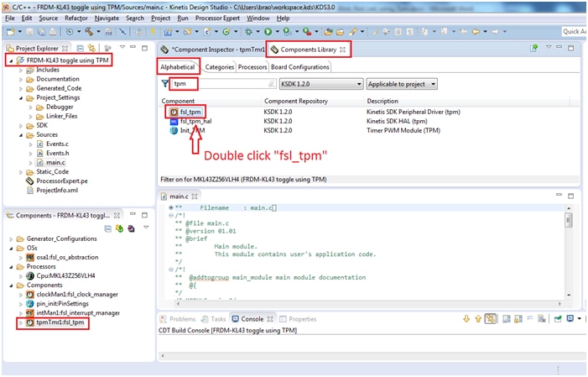
Task: Click the Open Folder toolbar icon
Action: [340, 32]
